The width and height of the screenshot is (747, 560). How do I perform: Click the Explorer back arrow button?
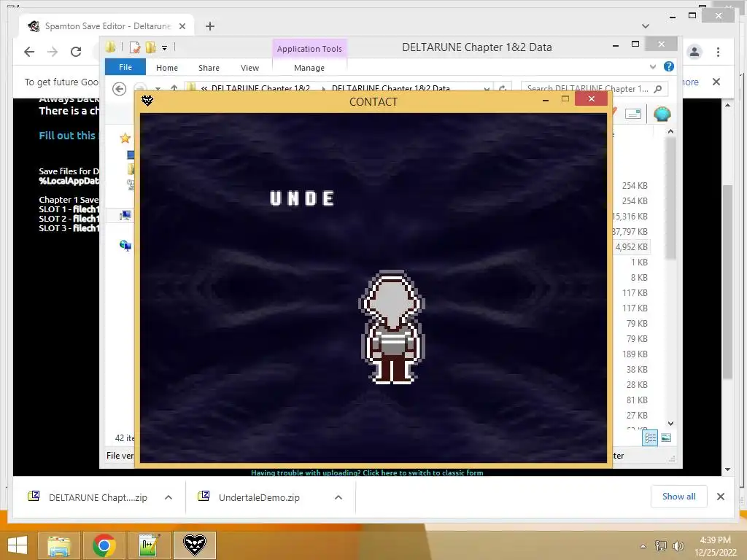point(119,88)
